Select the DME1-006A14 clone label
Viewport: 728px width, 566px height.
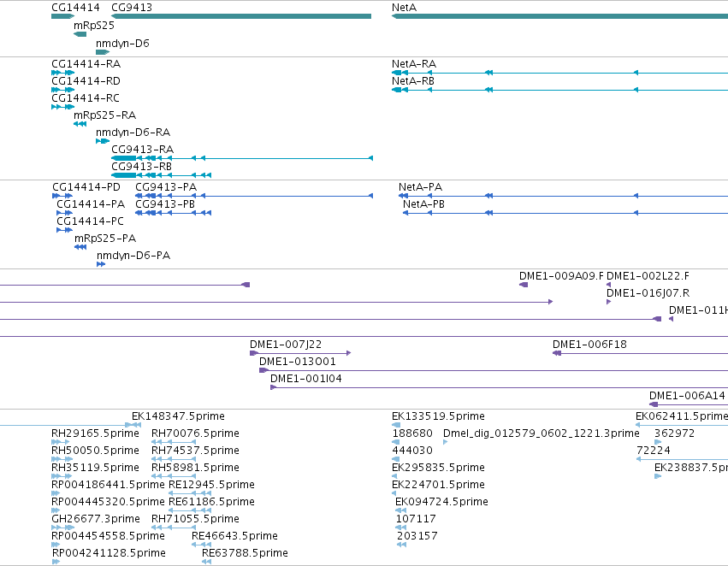tap(687, 396)
